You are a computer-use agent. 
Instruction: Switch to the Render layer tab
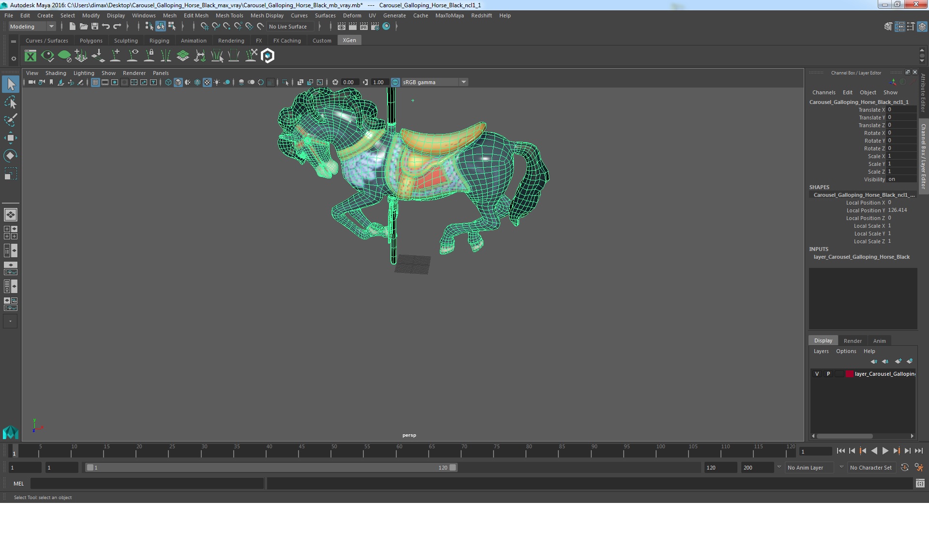tap(852, 341)
